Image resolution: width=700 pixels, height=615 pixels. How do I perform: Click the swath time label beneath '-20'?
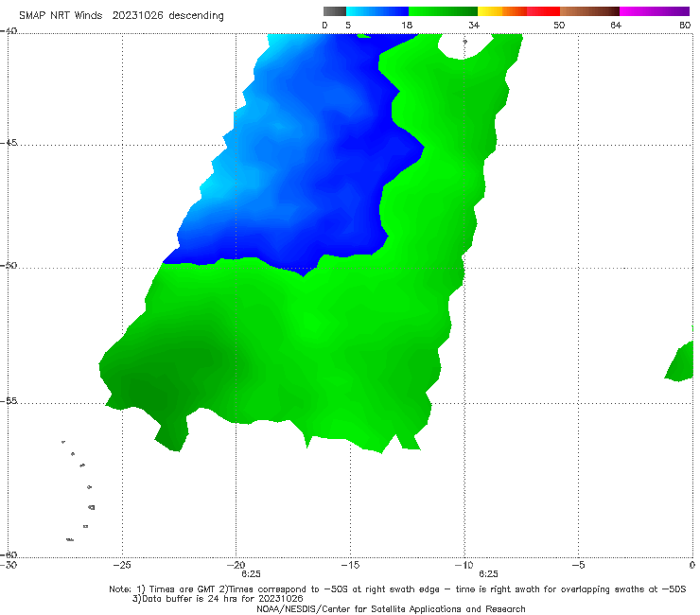click(x=251, y=574)
